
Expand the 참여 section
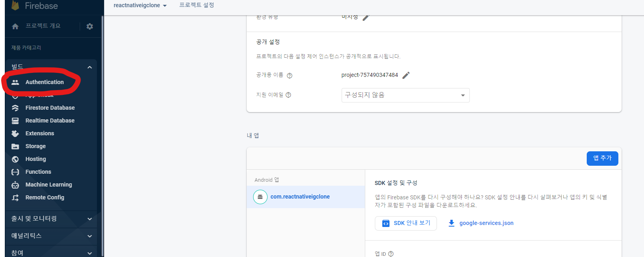51,253
